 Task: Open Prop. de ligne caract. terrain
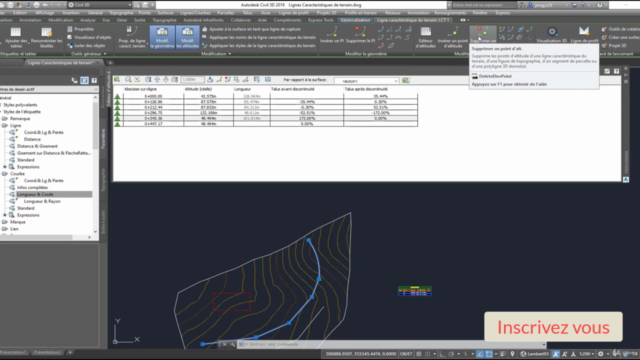coord(132,37)
